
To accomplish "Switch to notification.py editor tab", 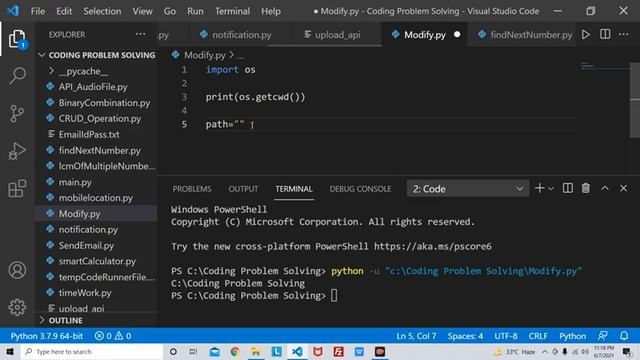I will (241, 35).
